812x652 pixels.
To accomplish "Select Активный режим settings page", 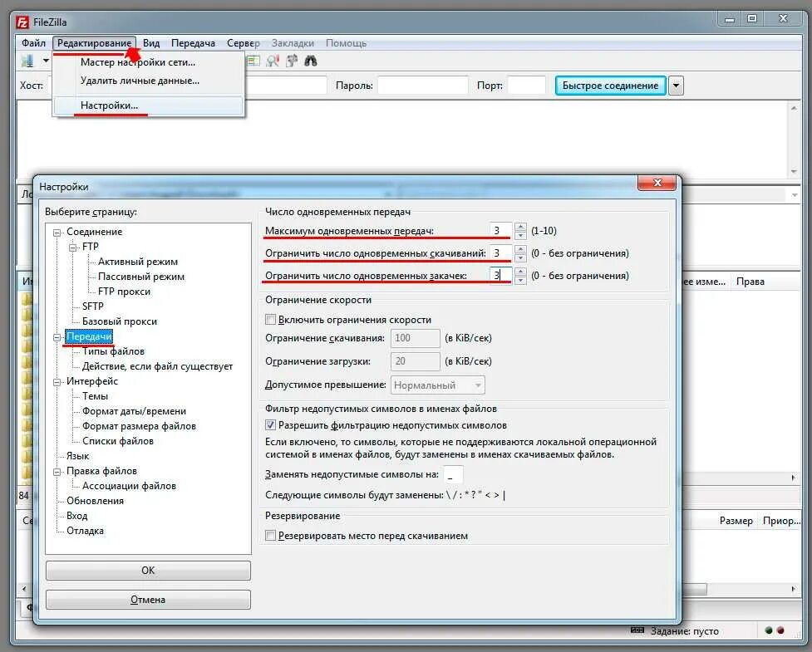I will tap(138, 262).
